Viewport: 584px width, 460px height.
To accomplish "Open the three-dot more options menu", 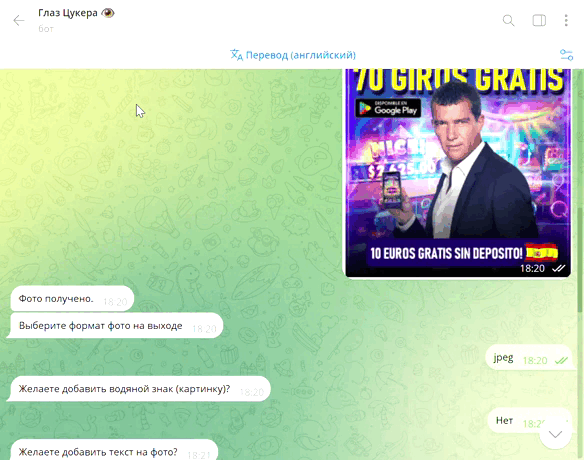I will [x=566, y=20].
